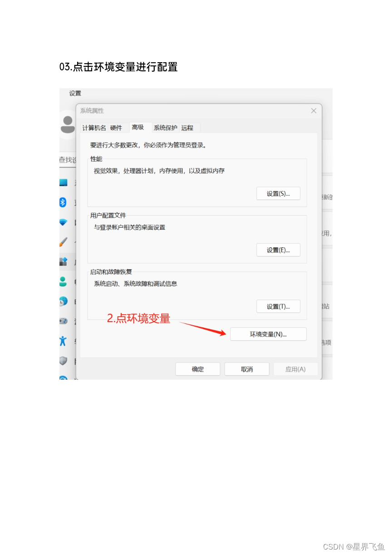Open 用户配置文件 设置(E)... button
The height and width of the screenshot is (555, 392).
[x=278, y=250]
